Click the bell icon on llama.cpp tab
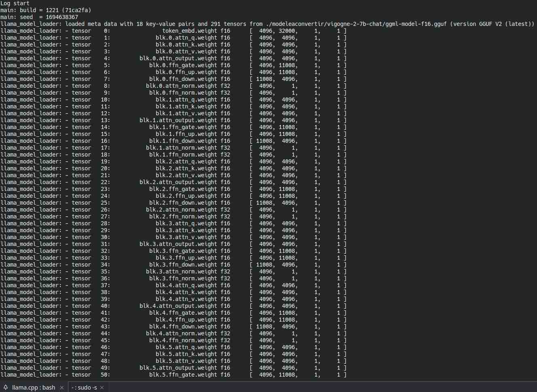 (x=6, y=388)
